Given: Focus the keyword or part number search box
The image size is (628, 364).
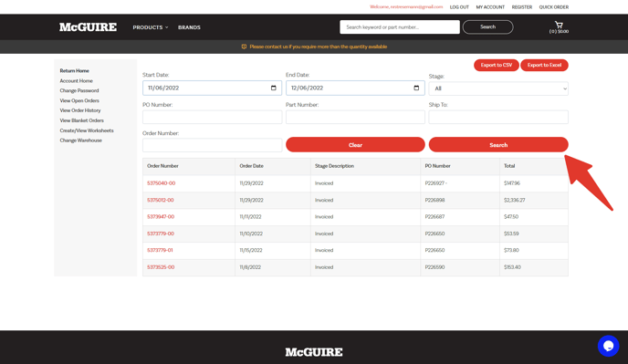Looking at the screenshot, I should pos(400,26).
